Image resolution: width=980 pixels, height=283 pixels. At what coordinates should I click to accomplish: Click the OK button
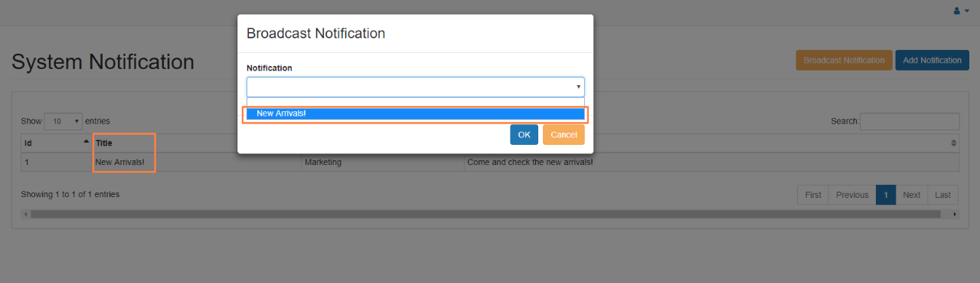[524, 135]
